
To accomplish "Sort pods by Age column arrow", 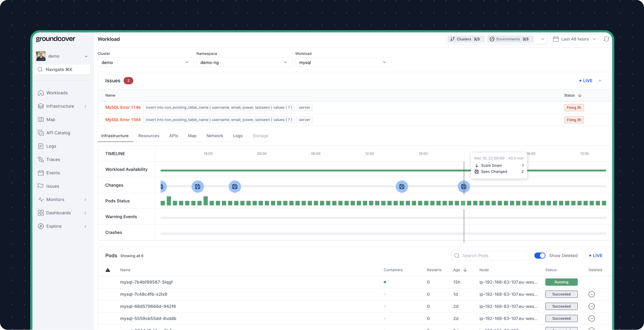I will (465, 270).
